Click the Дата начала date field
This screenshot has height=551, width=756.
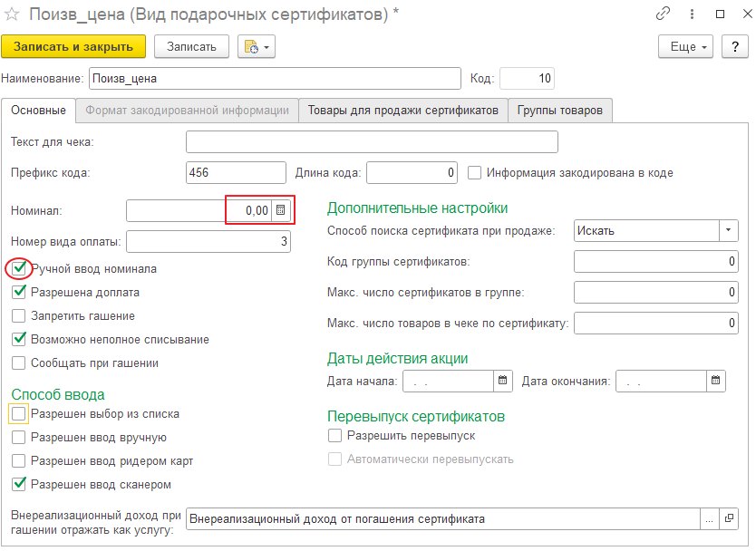(448, 381)
